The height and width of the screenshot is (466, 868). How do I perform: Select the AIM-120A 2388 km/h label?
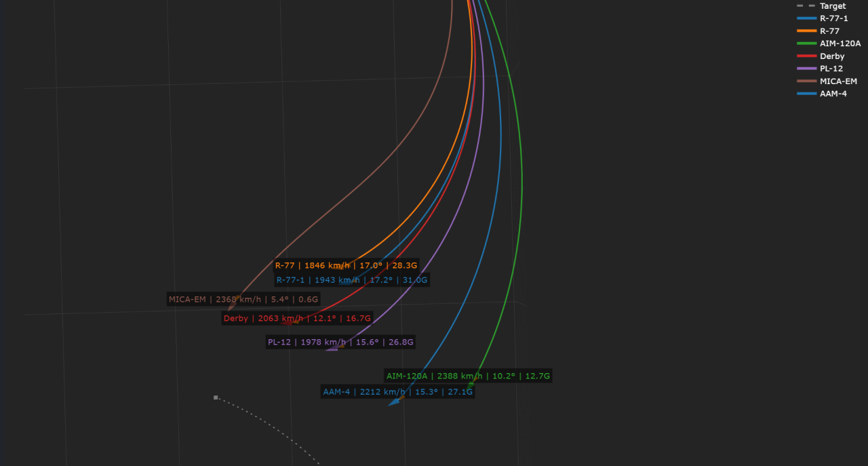468,376
